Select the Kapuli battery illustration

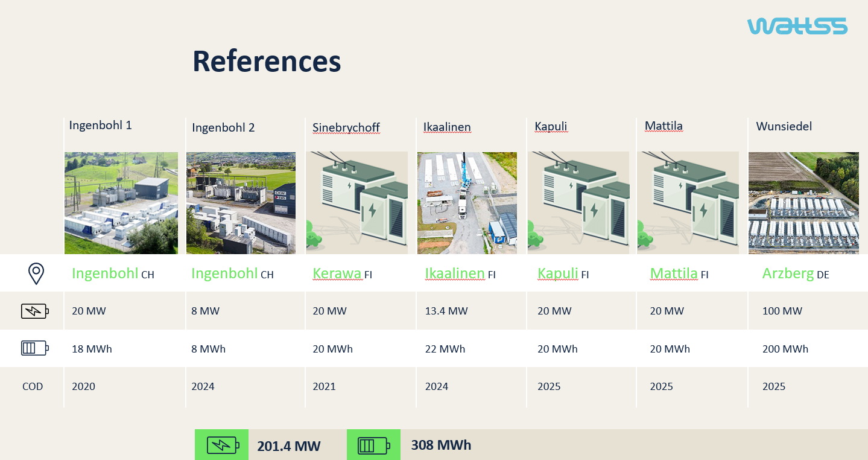578,203
